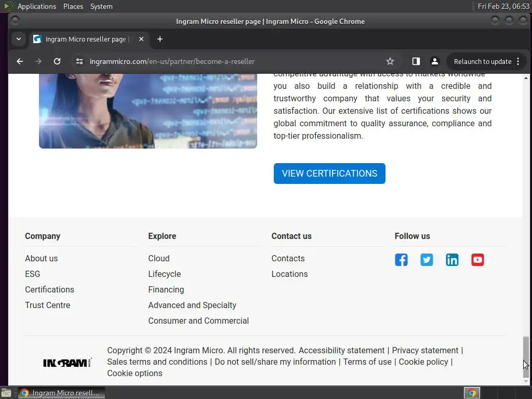Open Ingram Micro Facebook page icon
This screenshot has width=532, height=399.
point(401,260)
